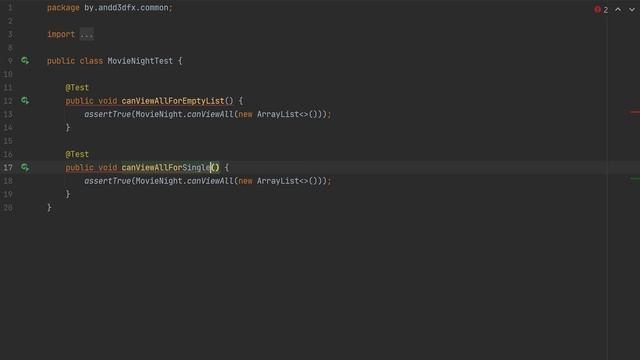Run canViewAllForSingle test gutter icon

pyautogui.click(x=25, y=167)
